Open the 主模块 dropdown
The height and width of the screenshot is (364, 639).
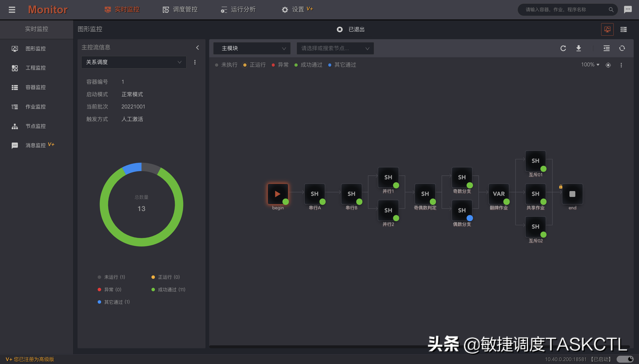(x=252, y=48)
